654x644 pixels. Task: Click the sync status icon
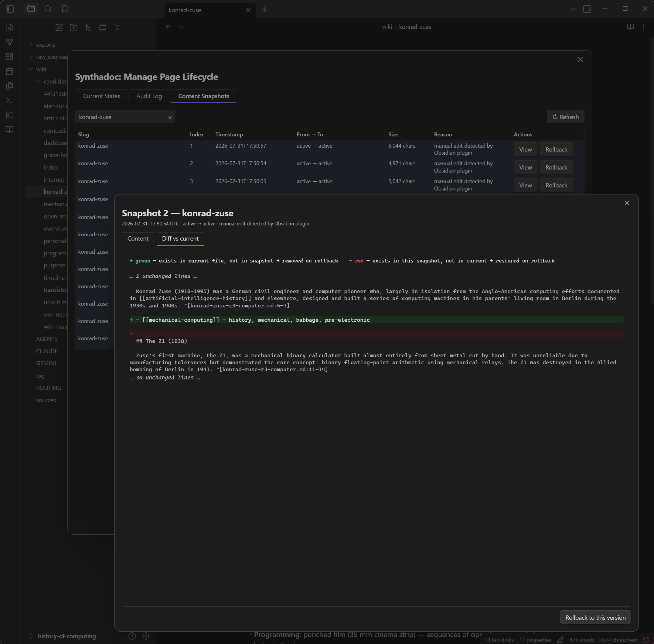pos(646,640)
